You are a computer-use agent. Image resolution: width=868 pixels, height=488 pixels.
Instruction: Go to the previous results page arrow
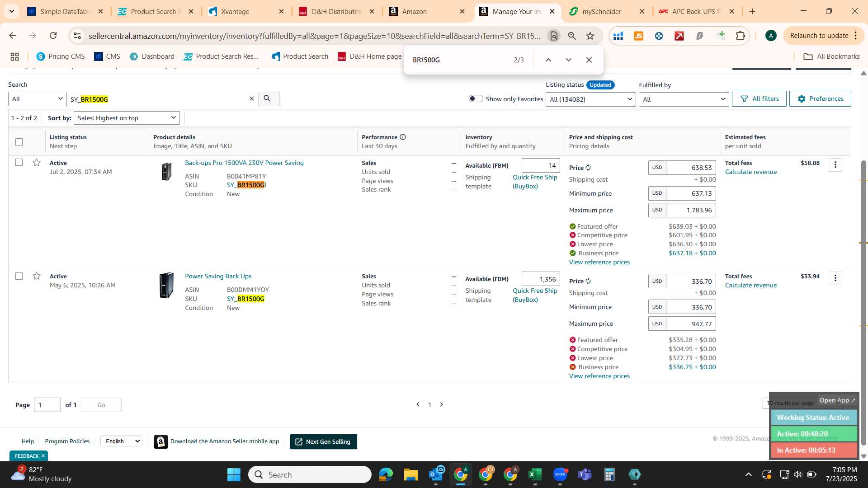(418, 404)
